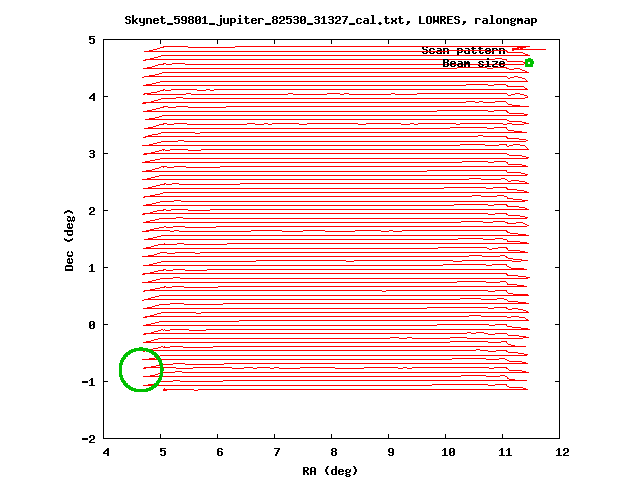Click the 'Dec (deg)' axis label
This screenshot has width=640, height=480.
click(x=69, y=240)
